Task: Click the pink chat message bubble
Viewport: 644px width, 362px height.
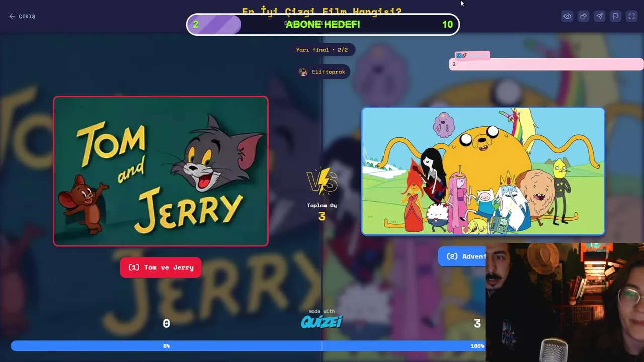Action: (546, 64)
